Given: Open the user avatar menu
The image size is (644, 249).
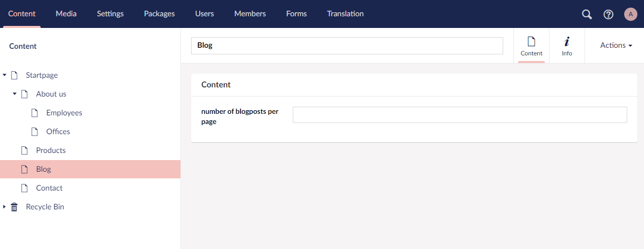Looking at the screenshot, I should tap(631, 14).
